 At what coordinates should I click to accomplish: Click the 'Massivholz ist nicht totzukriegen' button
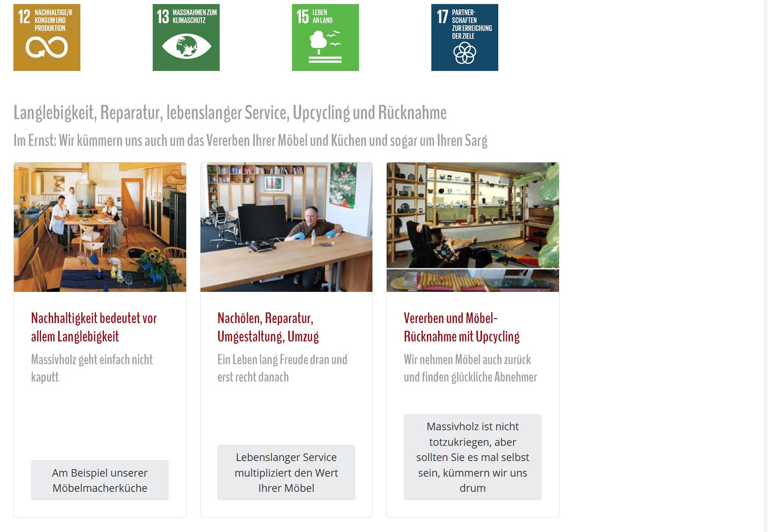pyautogui.click(x=472, y=457)
